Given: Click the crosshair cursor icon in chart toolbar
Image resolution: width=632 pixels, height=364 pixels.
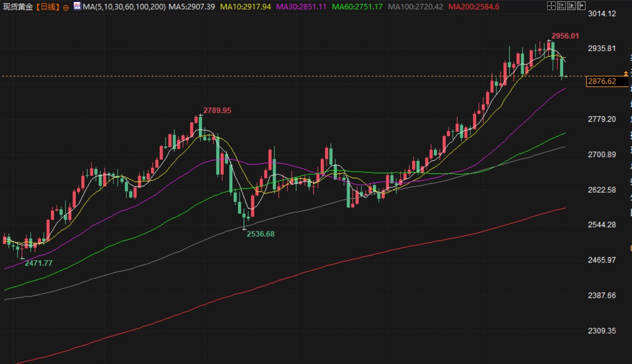Looking at the screenshot, I should pyautogui.click(x=551, y=6).
